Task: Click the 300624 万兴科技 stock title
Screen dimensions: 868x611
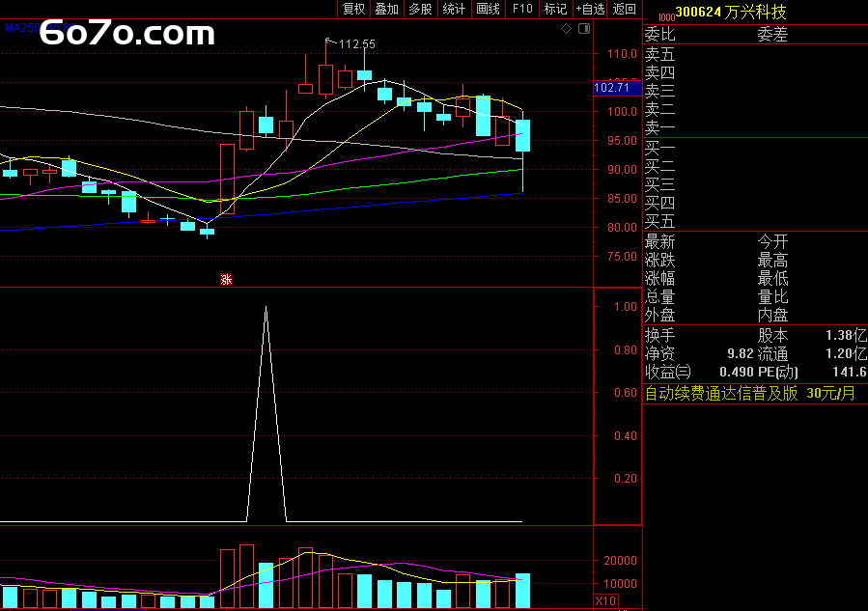Action: click(x=731, y=12)
